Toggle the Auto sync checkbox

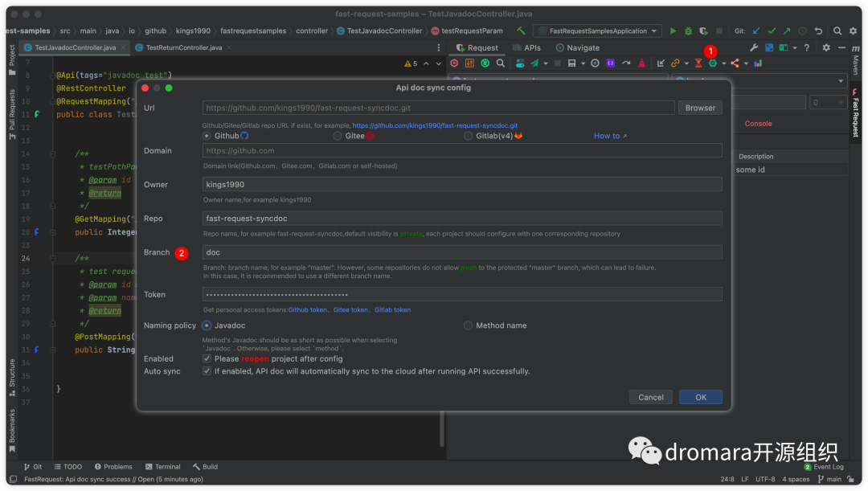coord(207,371)
